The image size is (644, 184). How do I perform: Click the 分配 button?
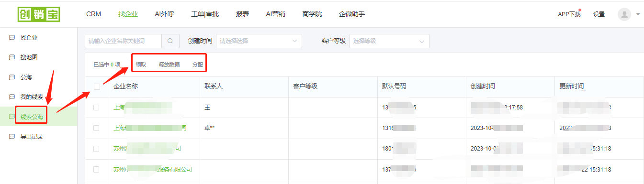(x=198, y=65)
